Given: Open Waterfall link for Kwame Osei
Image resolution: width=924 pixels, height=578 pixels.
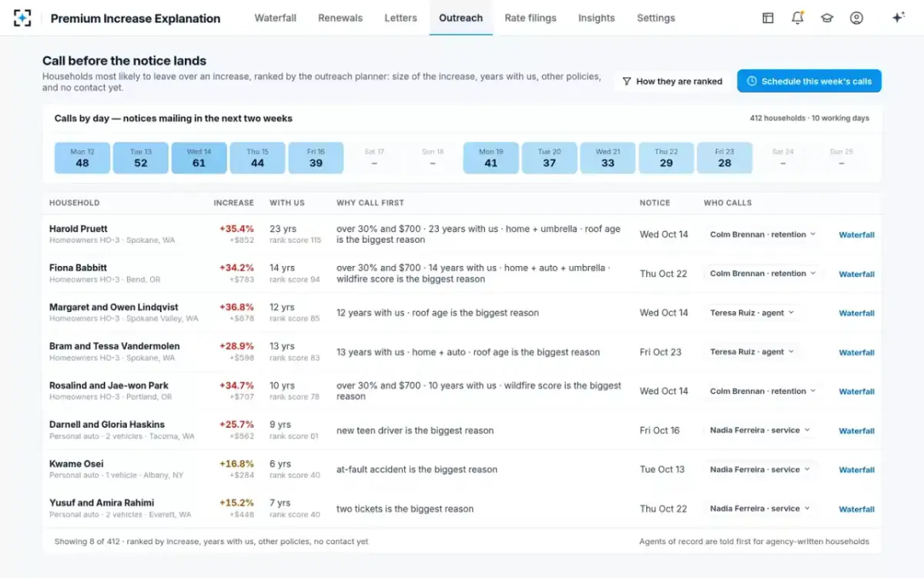Looking at the screenshot, I should [x=856, y=470].
